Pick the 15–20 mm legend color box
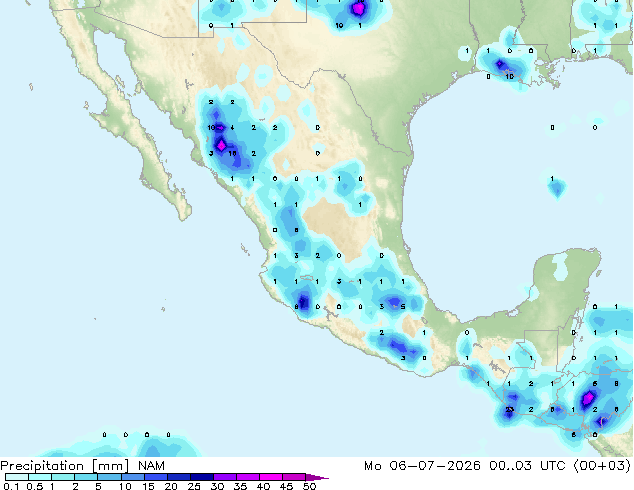Screen dimensions: 634x490 (x=156, y=477)
